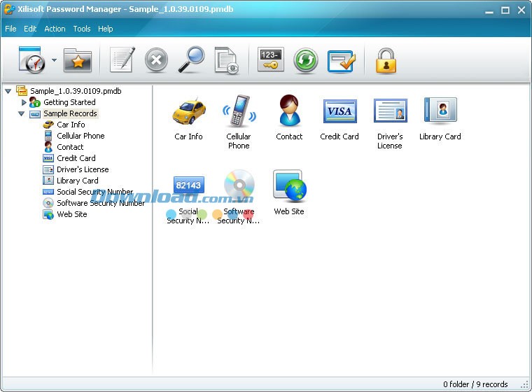Collapse the Sample_1.0.39.0109.pmdb root node
The image size is (532, 392).
coord(8,91)
